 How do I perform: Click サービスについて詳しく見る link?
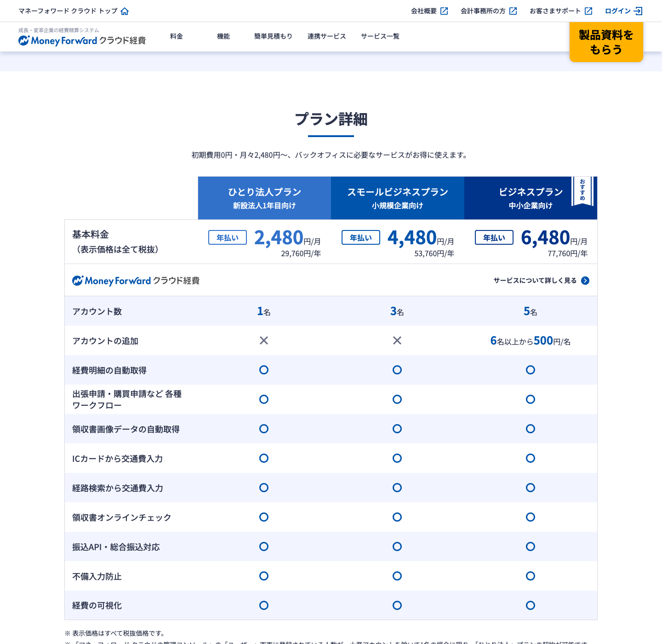pyautogui.click(x=541, y=281)
